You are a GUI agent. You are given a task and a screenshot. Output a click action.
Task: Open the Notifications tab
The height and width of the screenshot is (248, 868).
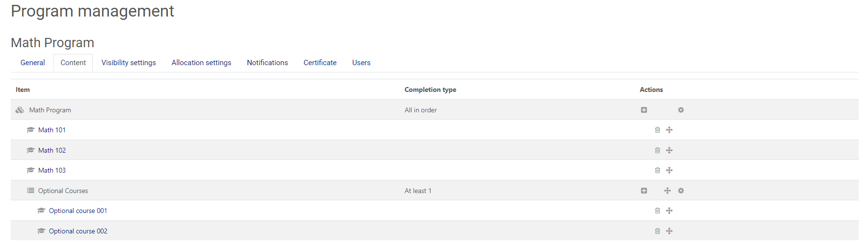coord(267,63)
